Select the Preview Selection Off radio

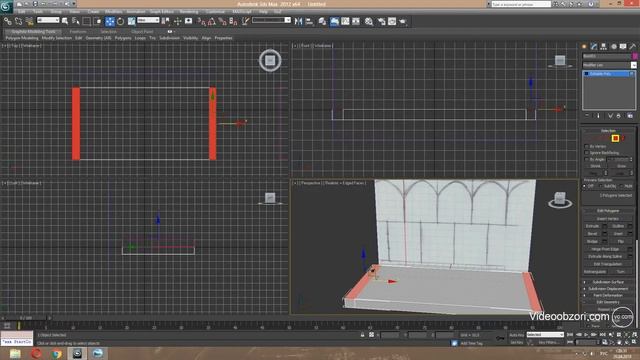(x=585, y=186)
